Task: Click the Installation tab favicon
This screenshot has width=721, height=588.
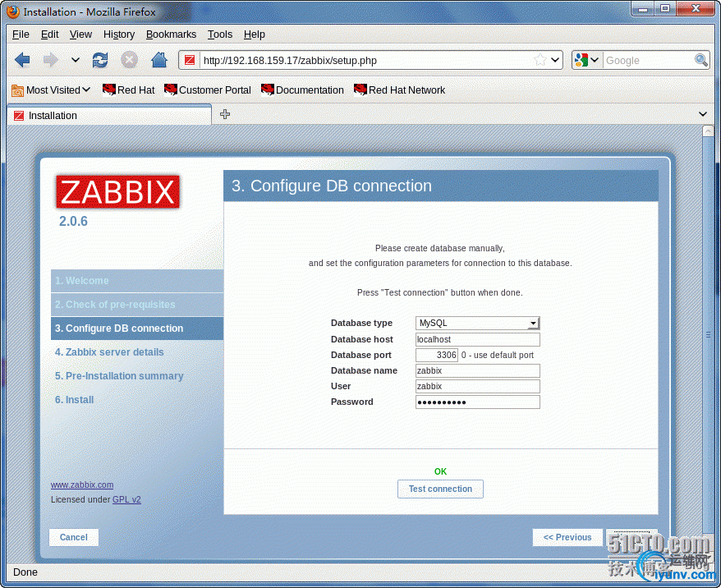Action: click(19, 116)
